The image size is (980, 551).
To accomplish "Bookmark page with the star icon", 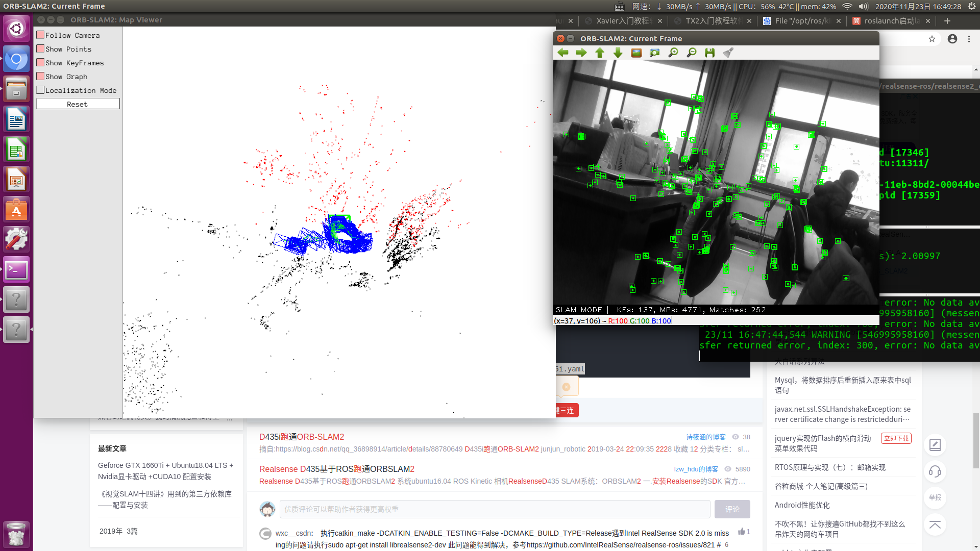I will click(x=932, y=39).
